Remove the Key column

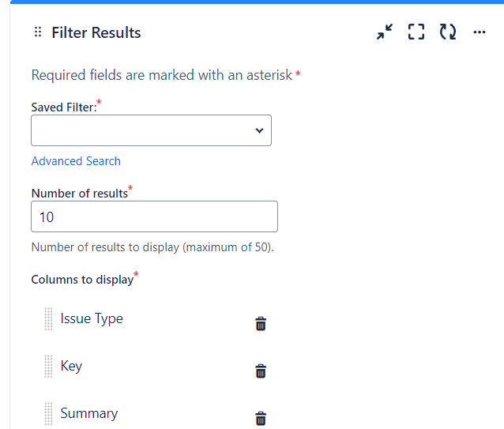pos(261,371)
